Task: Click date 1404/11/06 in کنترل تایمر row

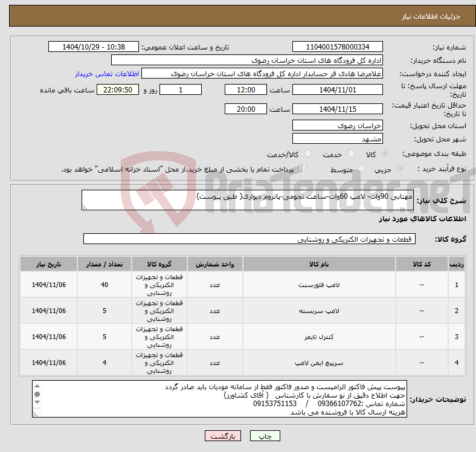Action: click(48, 337)
